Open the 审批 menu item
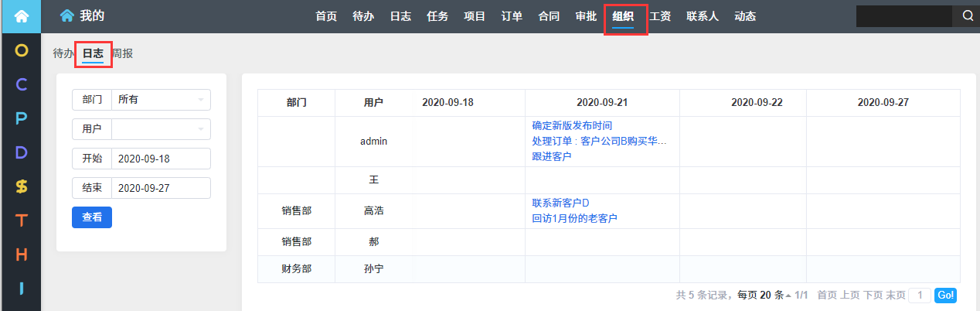 click(x=585, y=16)
